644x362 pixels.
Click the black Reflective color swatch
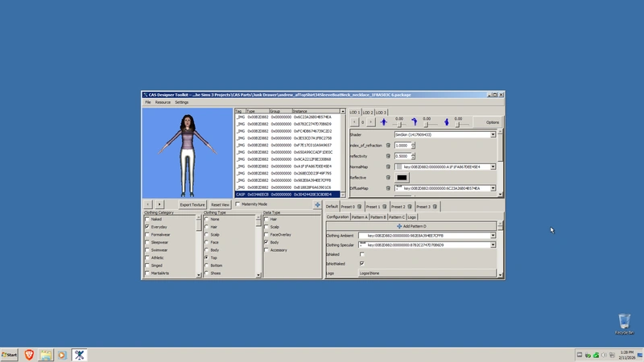[402, 178]
